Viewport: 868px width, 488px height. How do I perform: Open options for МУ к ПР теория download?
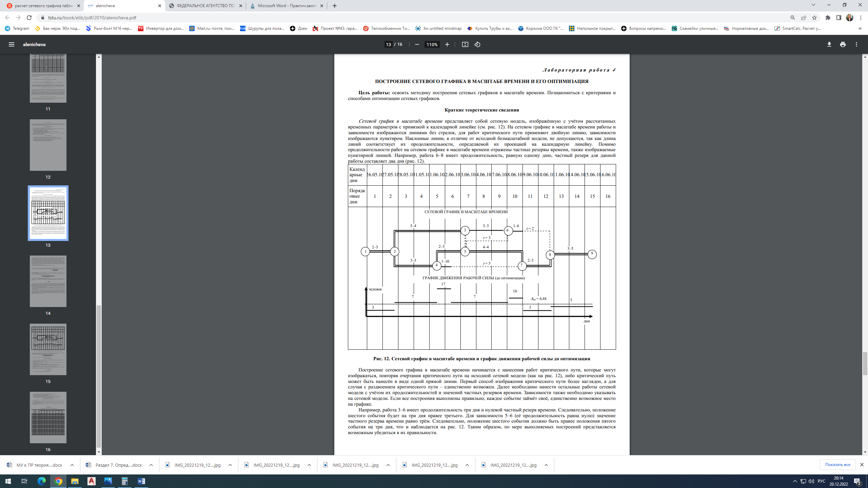pyautogui.click(x=72, y=465)
